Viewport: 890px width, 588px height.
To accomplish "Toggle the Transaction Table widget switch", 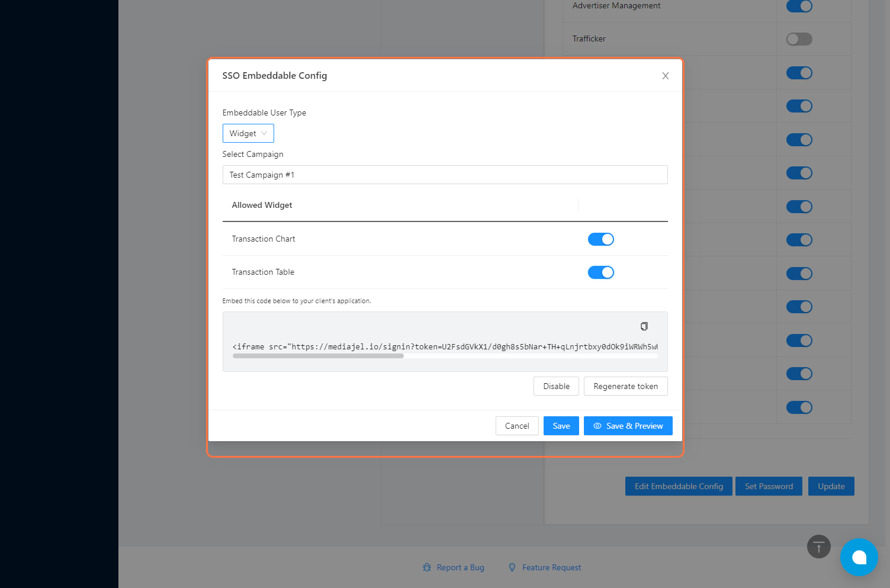I will 600,272.
